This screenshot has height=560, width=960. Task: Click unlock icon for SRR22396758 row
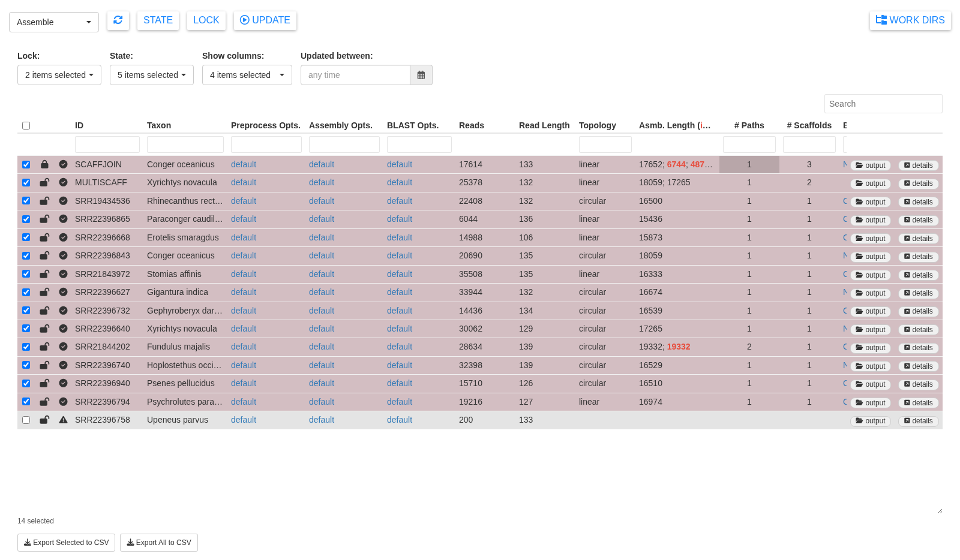pyautogui.click(x=44, y=420)
